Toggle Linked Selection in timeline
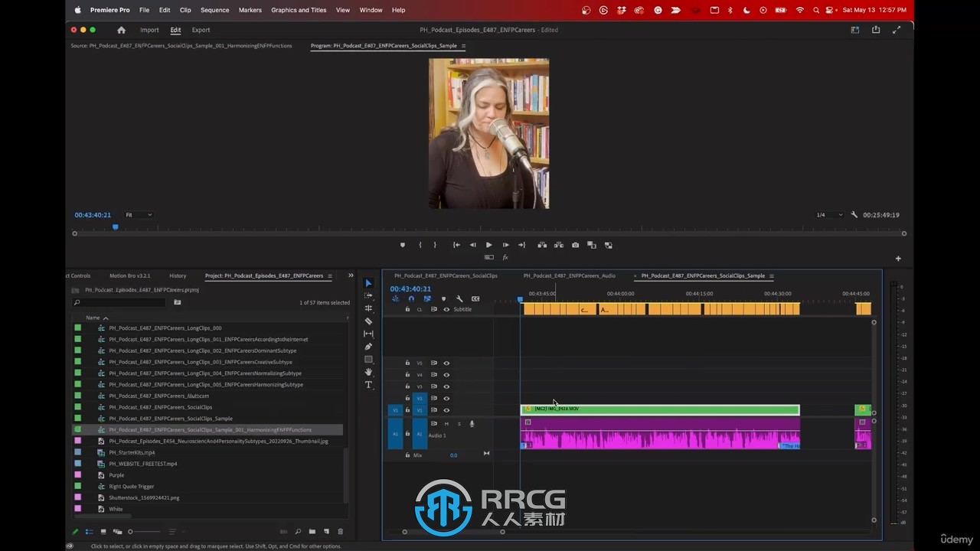 (427, 298)
